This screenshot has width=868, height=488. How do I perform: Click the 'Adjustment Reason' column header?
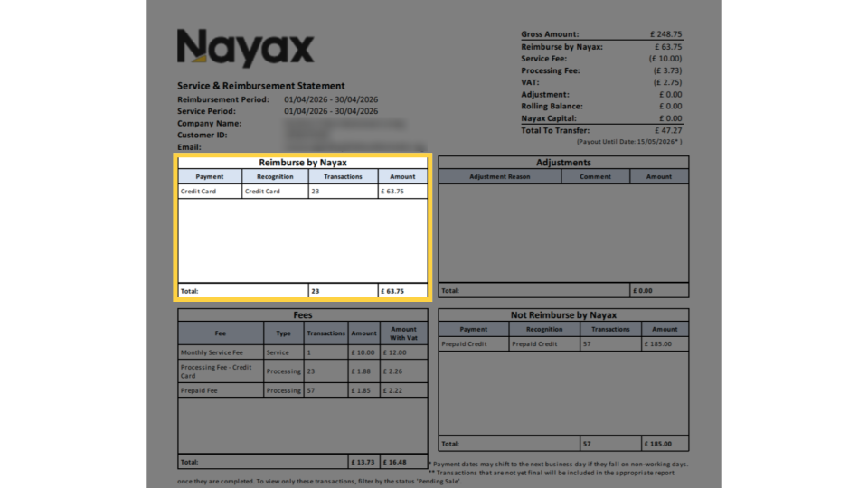pos(500,176)
